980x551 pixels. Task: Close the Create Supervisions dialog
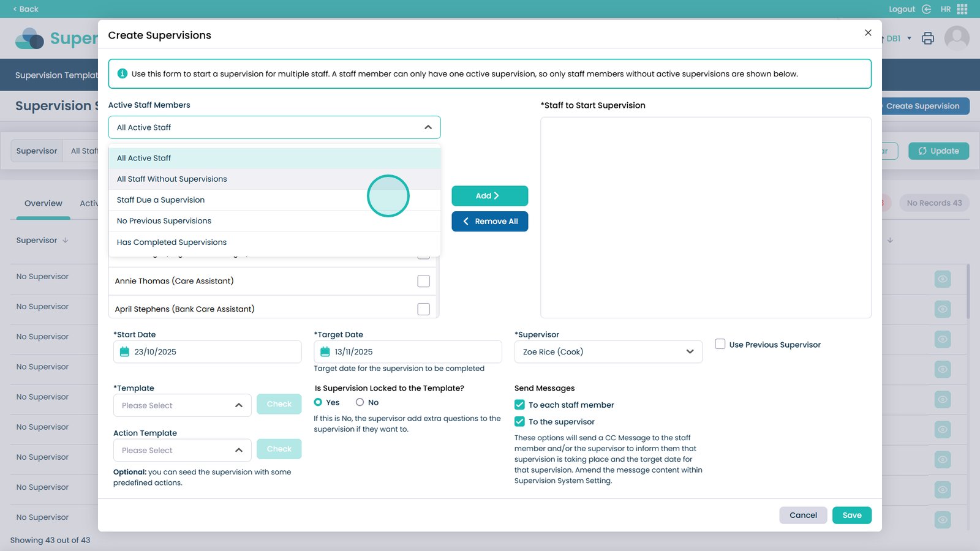[868, 33]
